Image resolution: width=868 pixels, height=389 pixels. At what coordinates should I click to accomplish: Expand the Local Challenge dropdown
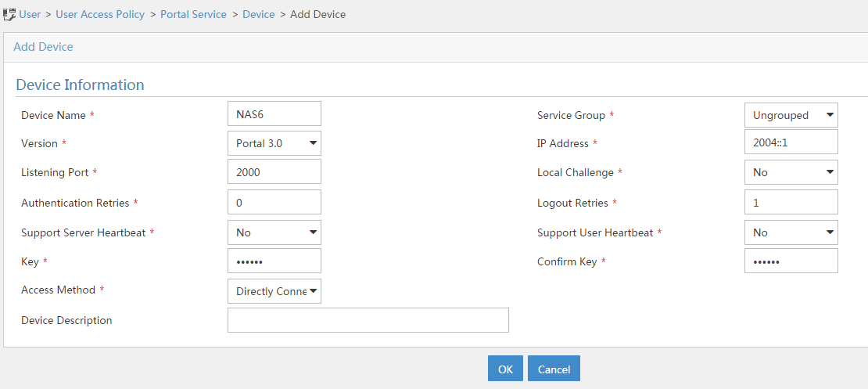[x=791, y=171]
